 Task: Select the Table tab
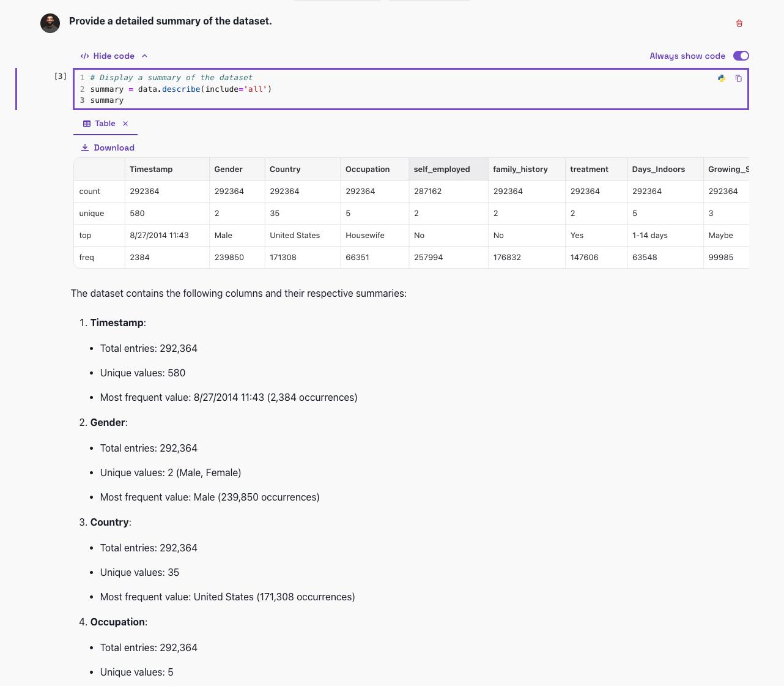pyautogui.click(x=105, y=124)
